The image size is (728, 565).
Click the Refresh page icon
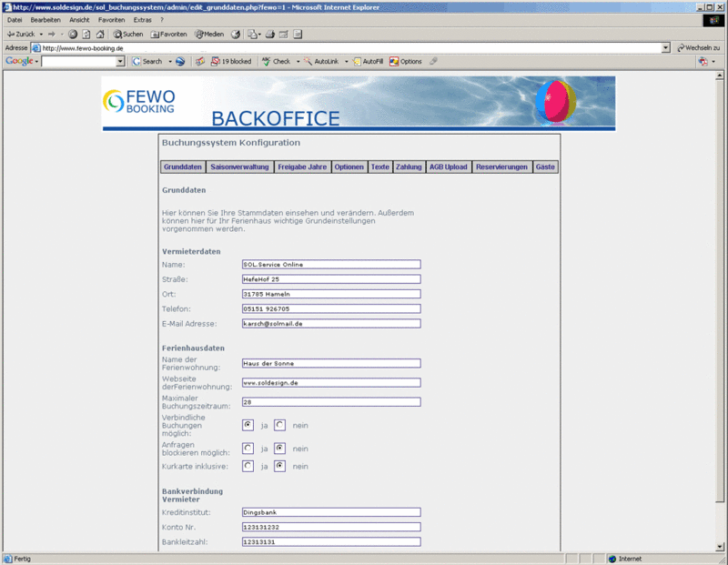coord(86,34)
